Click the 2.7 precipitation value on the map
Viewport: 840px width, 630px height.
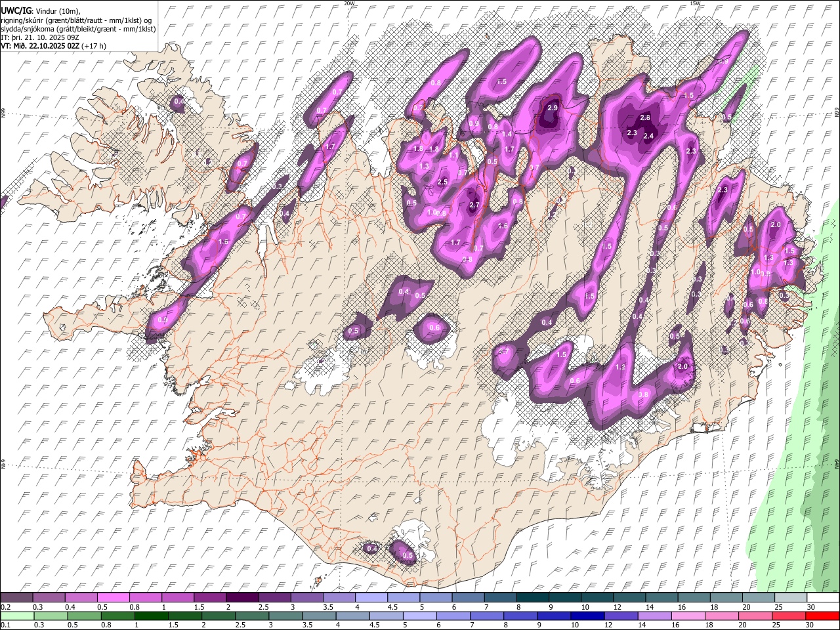tap(474, 205)
